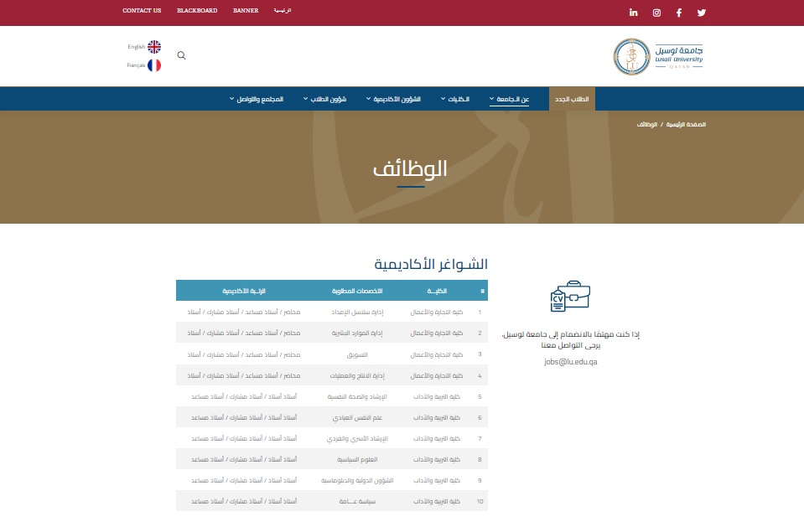Open the LinkedIn social icon
The height and width of the screenshot is (532, 804).
[x=634, y=13]
